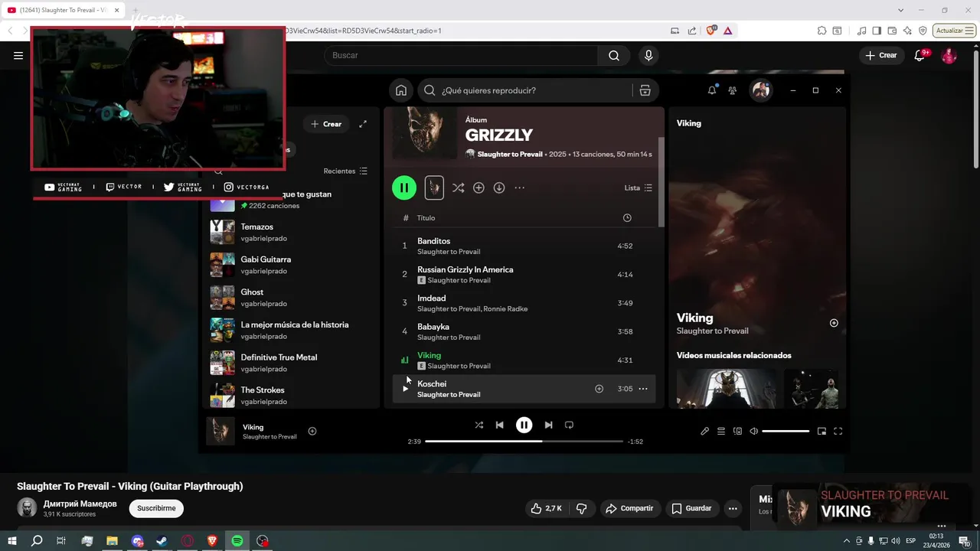The image size is (980, 551).
Task: Click the duration clock column header
Action: [x=627, y=218]
